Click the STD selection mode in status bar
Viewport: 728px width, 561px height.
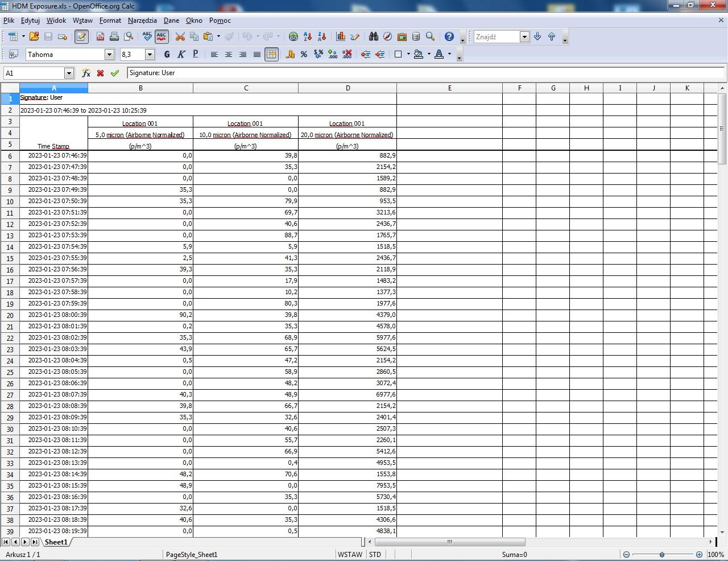pos(375,555)
